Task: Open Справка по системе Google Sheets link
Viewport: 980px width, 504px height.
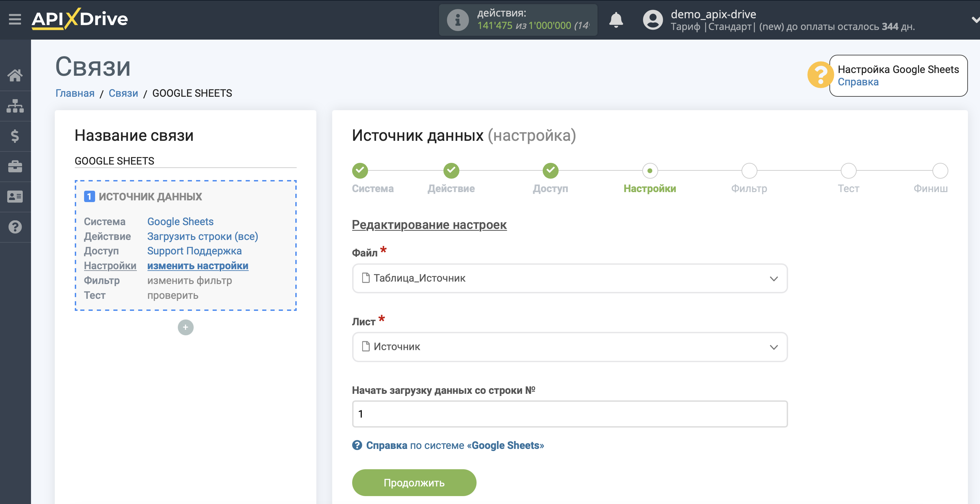Action: pos(455,445)
